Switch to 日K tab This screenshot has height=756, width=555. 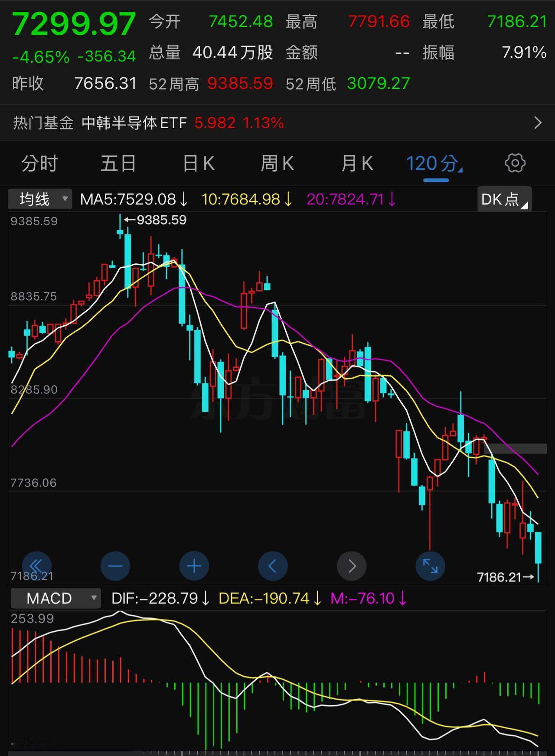click(199, 164)
